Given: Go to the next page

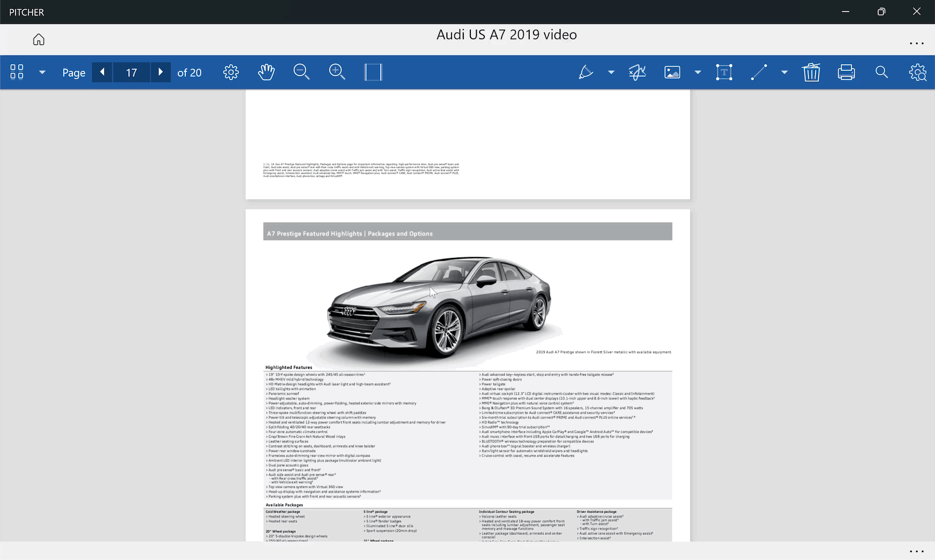Looking at the screenshot, I should (160, 72).
